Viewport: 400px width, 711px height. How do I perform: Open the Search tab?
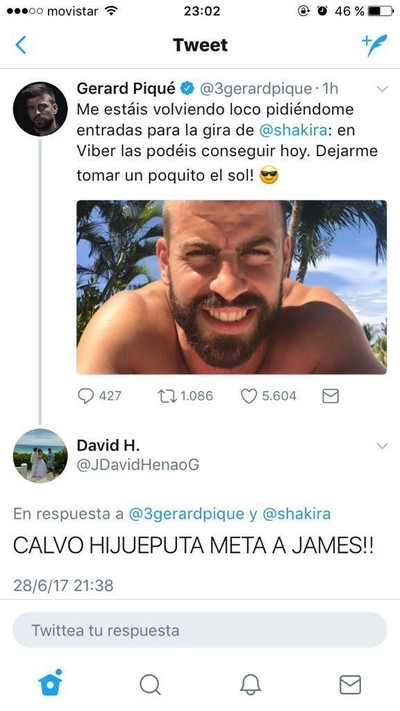150,684
